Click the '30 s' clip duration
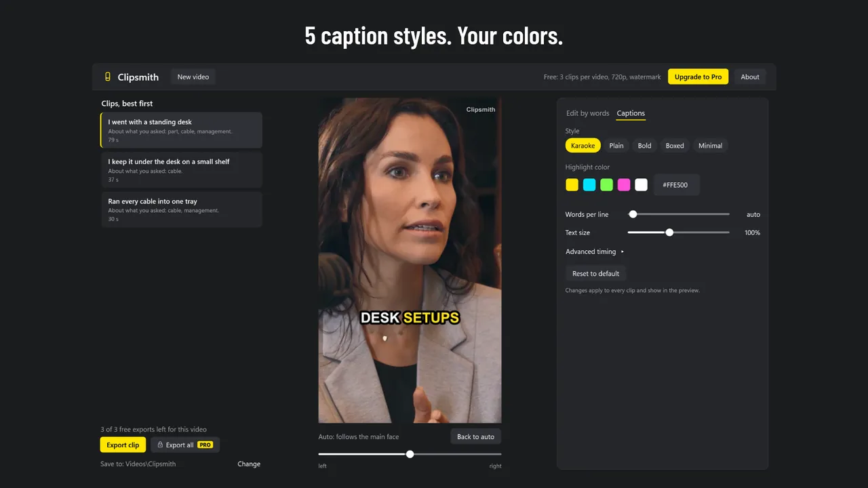The height and width of the screenshot is (488, 868). coord(113,219)
